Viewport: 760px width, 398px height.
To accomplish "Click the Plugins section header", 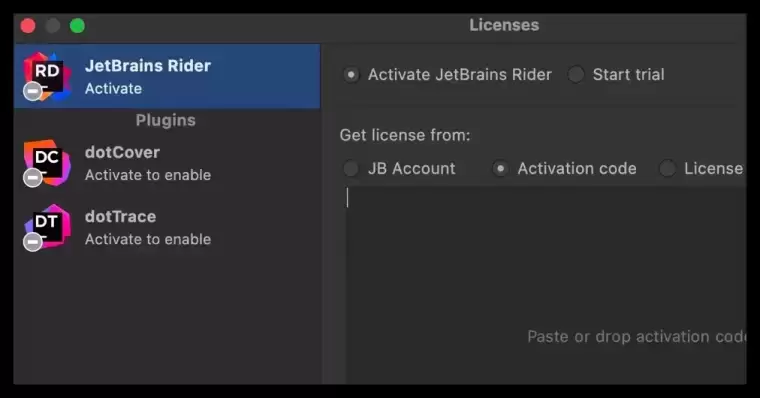I will pyautogui.click(x=165, y=120).
